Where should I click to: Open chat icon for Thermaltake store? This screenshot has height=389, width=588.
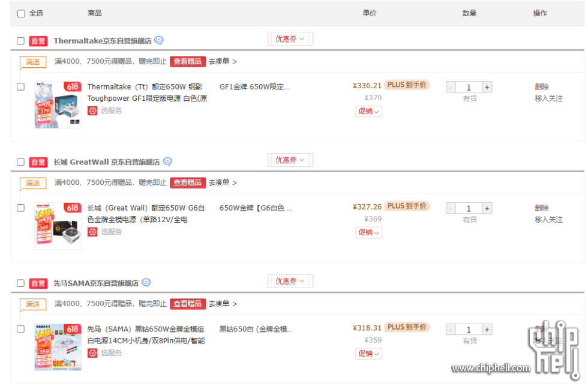pyautogui.click(x=159, y=40)
